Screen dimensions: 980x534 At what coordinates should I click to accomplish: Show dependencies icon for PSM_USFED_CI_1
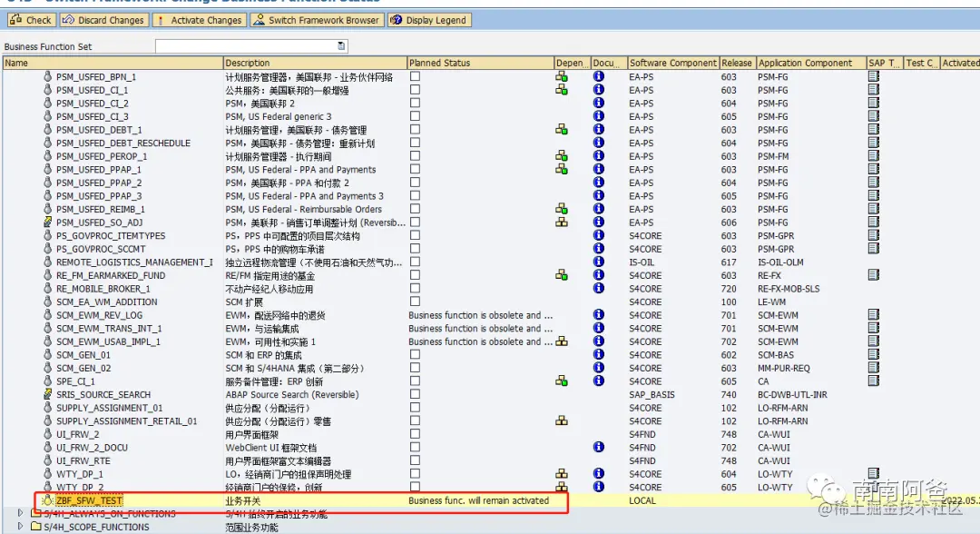click(x=562, y=89)
